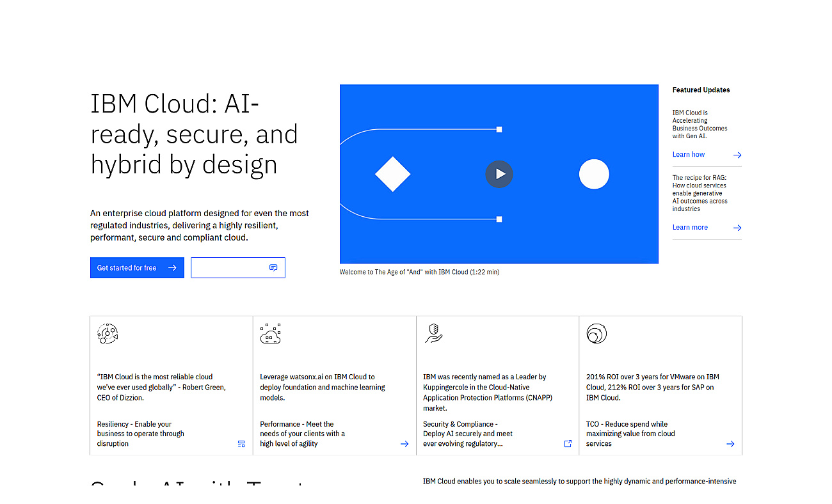
Task: Play the IBM Cloud welcome video
Action: click(499, 174)
